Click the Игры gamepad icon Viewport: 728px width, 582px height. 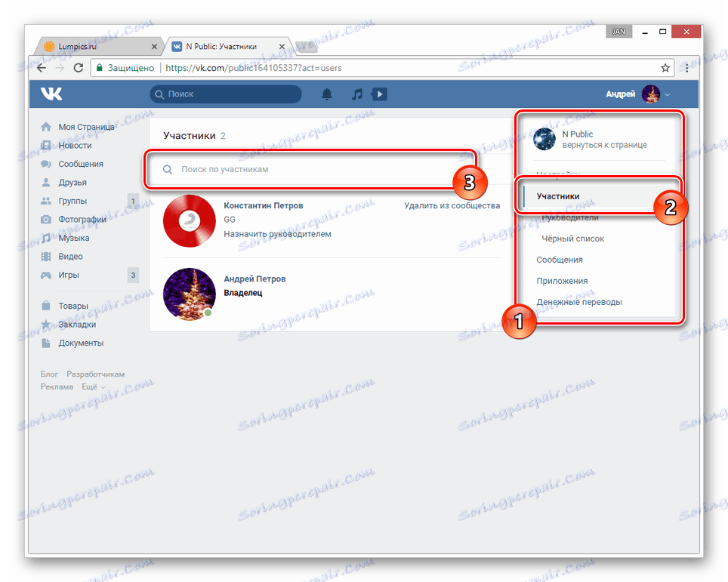click(46, 275)
